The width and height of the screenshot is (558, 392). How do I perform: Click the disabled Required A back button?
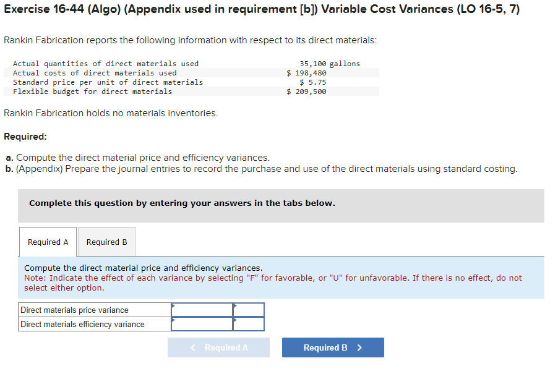[x=218, y=347]
